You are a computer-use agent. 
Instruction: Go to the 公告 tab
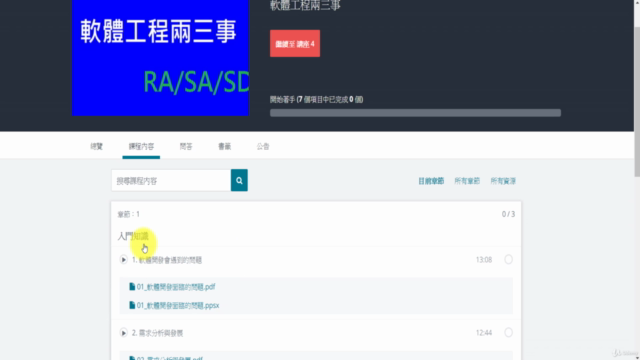click(x=263, y=146)
